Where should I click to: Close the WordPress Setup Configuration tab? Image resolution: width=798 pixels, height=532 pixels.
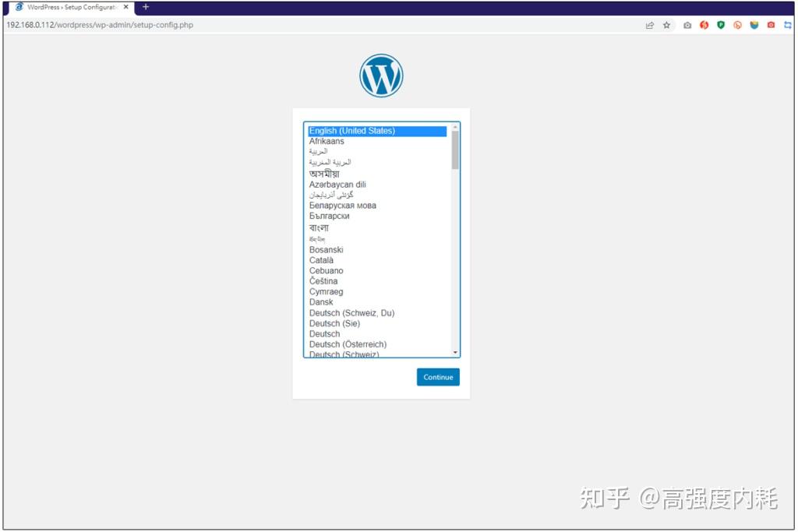point(125,7)
